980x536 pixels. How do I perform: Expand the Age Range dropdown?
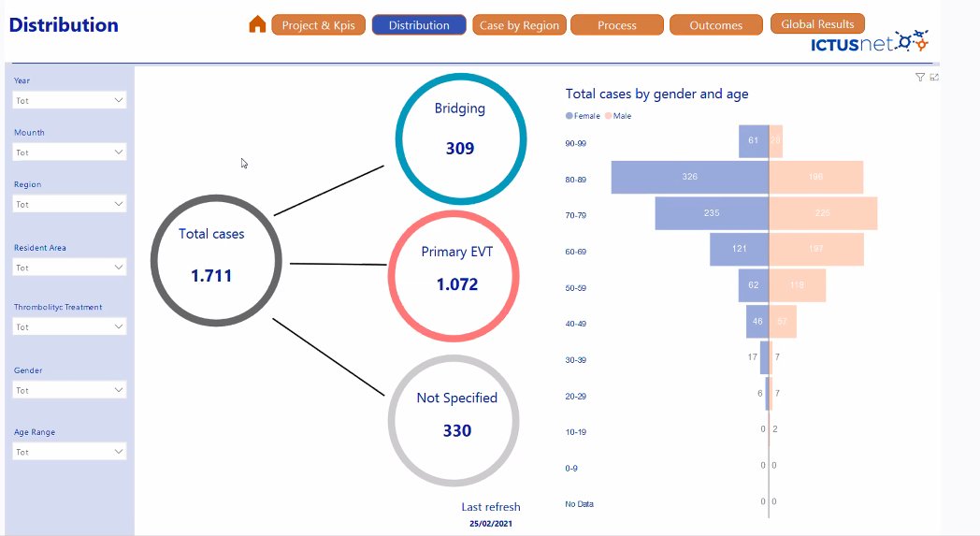click(x=69, y=451)
